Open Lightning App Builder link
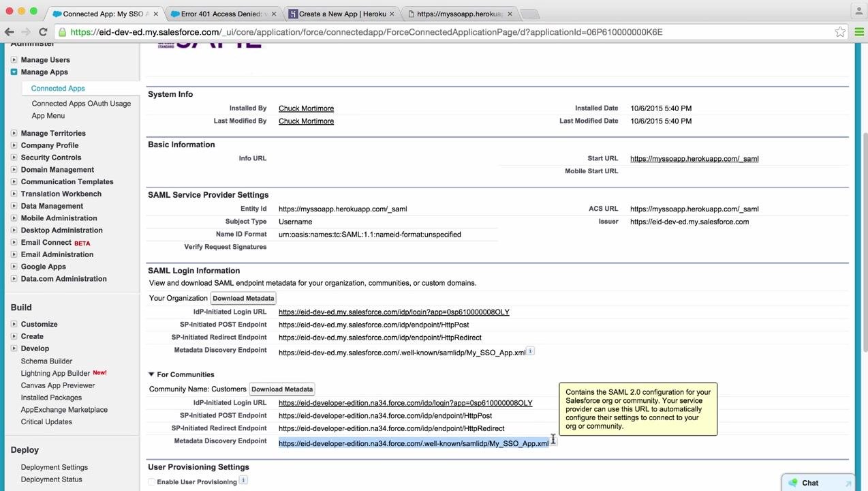Screen dimensions: 868x491 pos(55,374)
